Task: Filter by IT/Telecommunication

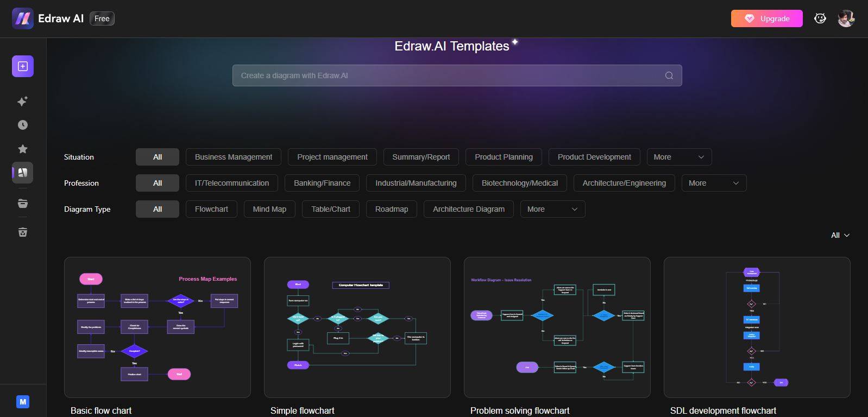Action: click(232, 183)
